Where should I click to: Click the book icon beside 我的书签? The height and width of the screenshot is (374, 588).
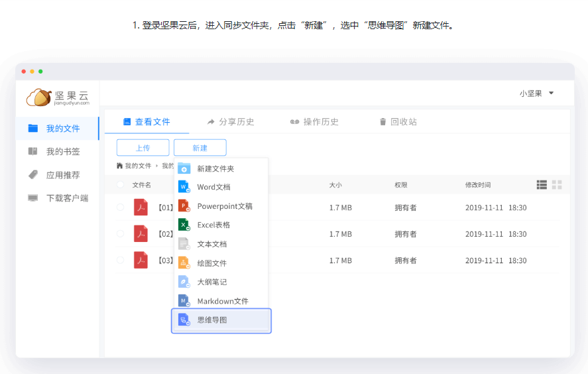pos(33,151)
